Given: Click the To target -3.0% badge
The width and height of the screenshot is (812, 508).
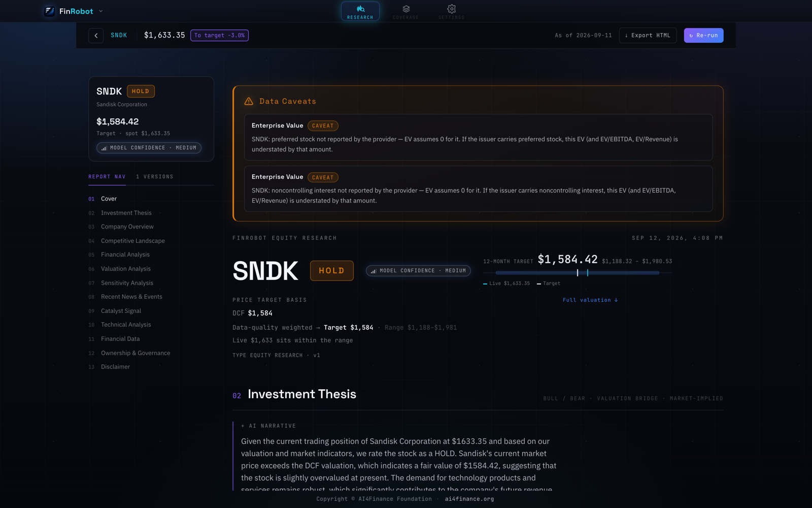Looking at the screenshot, I should click(219, 36).
